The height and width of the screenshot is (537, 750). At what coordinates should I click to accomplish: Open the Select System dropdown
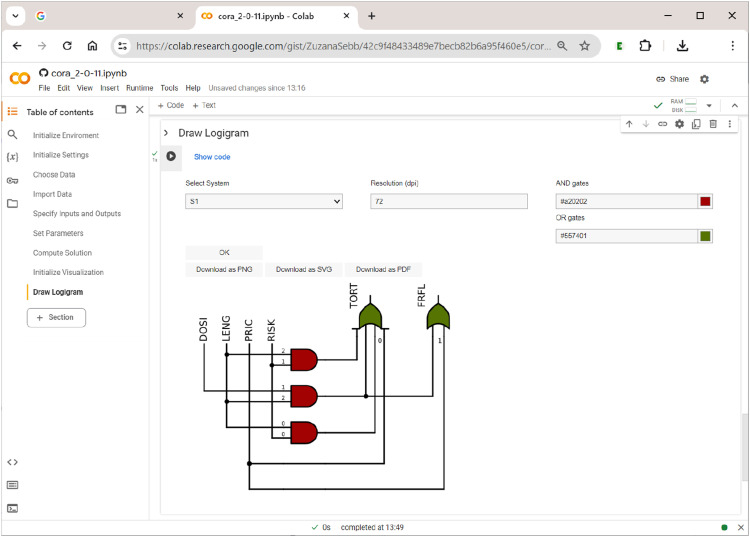[x=264, y=201]
